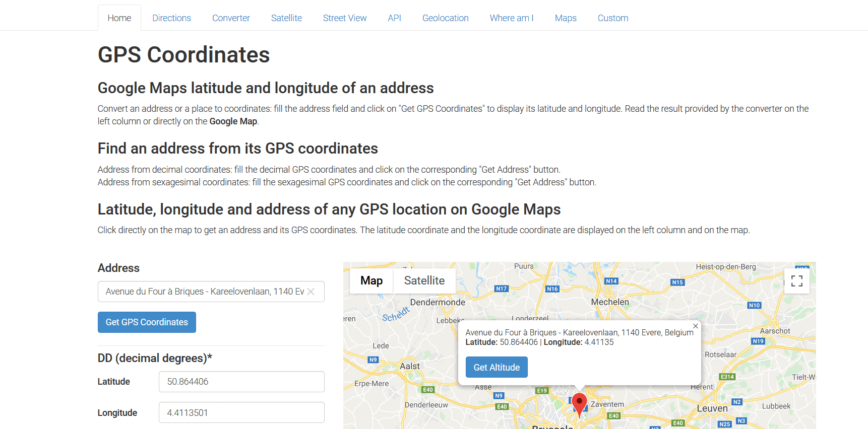Screen dimensions: 868x429
Task: Click the N15 road shield on map
Action: [677, 282]
